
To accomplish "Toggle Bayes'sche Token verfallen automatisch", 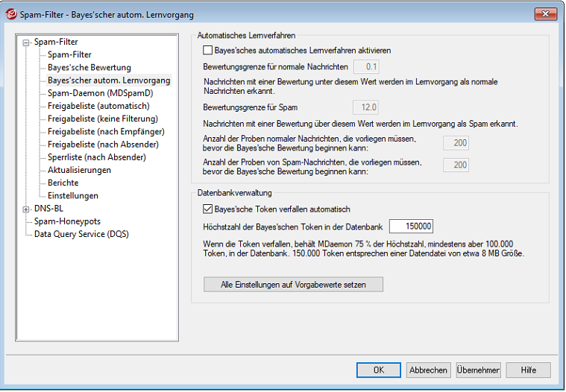I will point(207,209).
